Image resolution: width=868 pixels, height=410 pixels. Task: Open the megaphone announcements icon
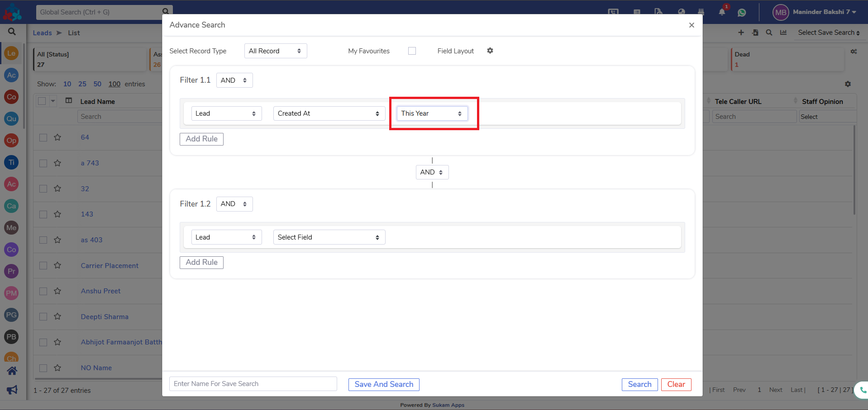coord(12,390)
